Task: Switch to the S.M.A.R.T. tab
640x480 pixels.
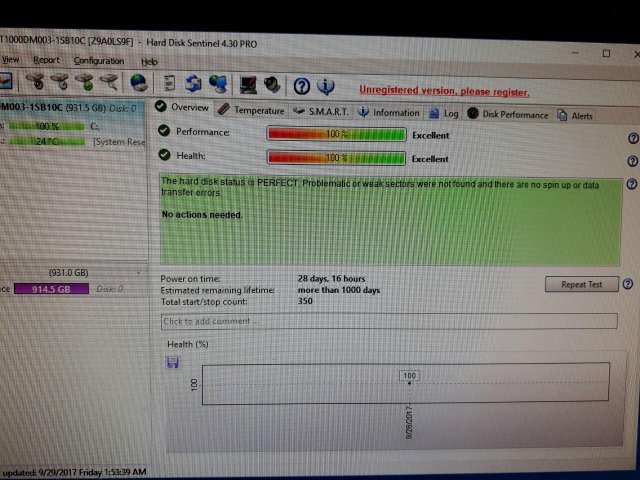Action: [x=321, y=111]
